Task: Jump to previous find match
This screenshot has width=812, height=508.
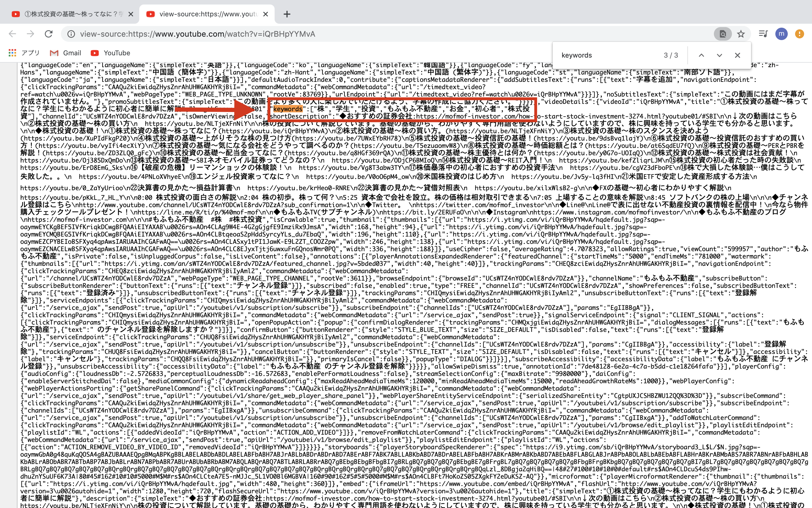Action: [701, 55]
